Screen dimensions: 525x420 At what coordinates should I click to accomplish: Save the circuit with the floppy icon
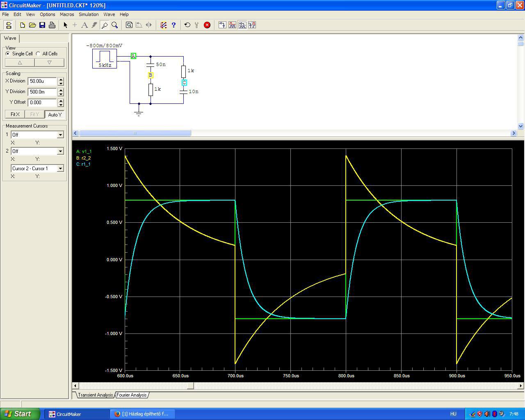(42, 25)
